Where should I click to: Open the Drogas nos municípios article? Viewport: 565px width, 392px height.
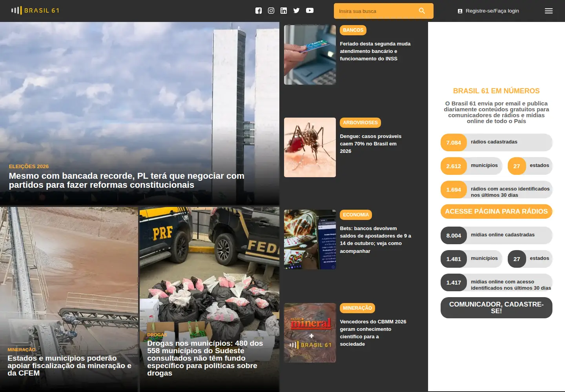[x=206, y=358]
